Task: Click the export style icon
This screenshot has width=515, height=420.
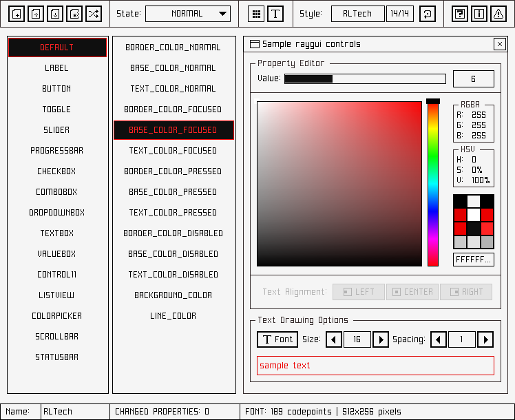Action: point(74,14)
